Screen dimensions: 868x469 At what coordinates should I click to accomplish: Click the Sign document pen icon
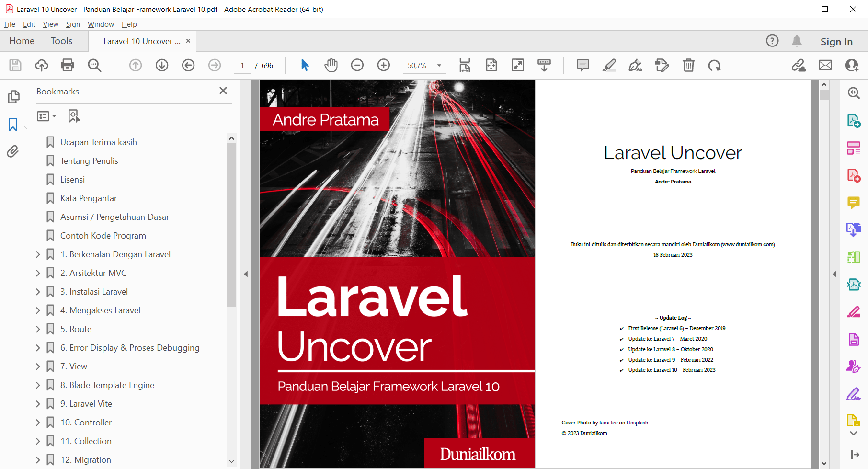(636, 65)
